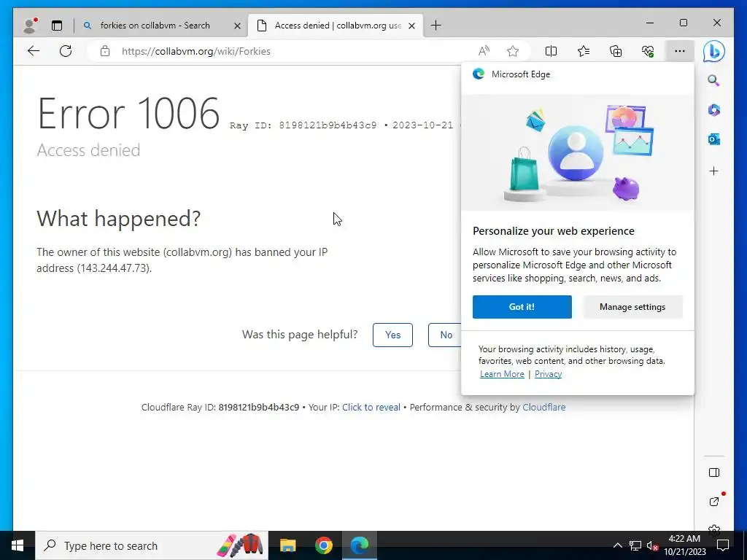Open the tab actions menu icon
The image size is (747, 560).
tap(57, 26)
